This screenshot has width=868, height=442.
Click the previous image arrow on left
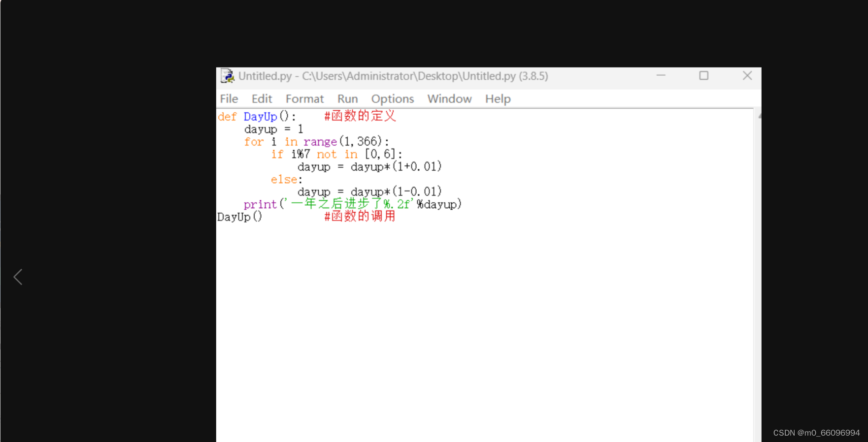(x=18, y=277)
